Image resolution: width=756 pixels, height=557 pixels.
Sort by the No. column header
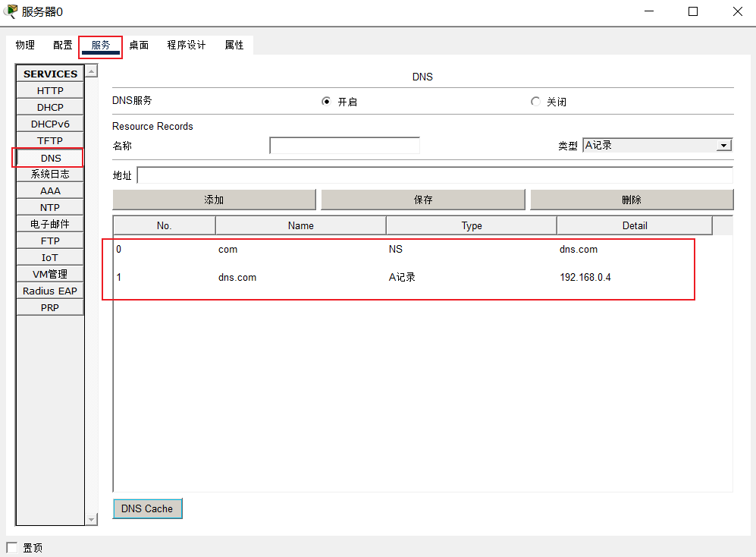(x=165, y=225)
